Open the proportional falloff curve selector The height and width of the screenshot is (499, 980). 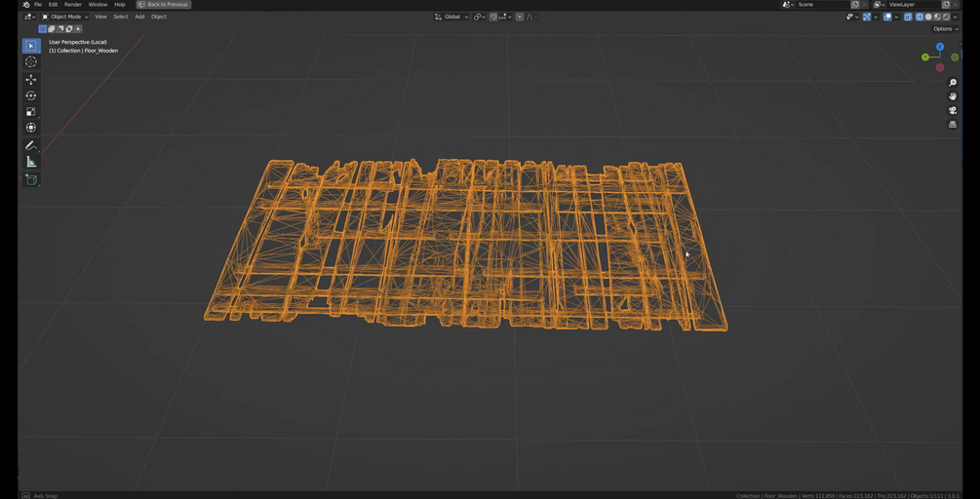(x=531, y=17)
